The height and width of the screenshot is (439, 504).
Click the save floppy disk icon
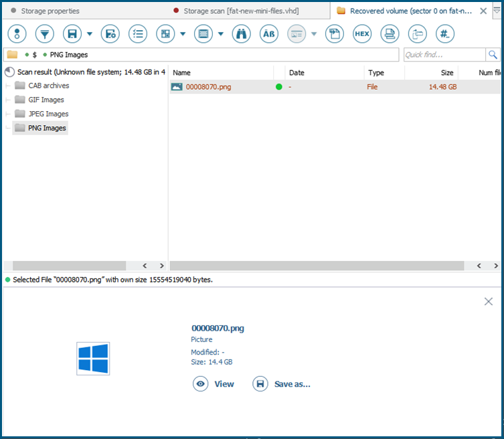point(72,33)
